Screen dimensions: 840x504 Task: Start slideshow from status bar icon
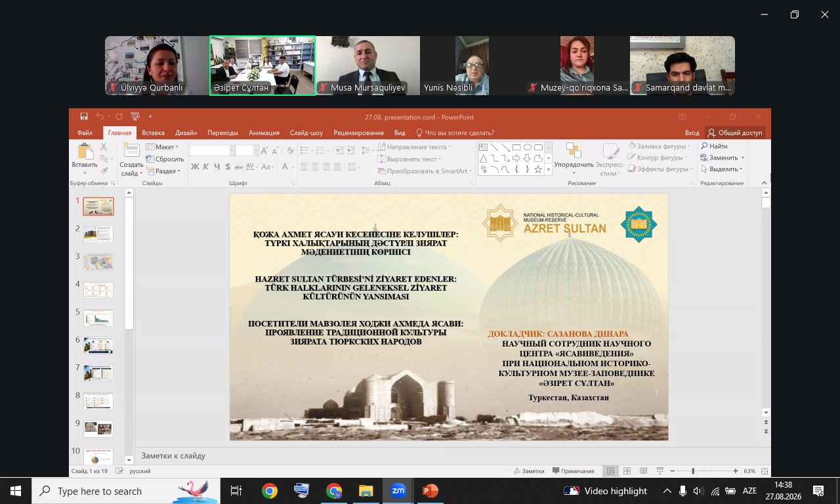(x=660, y=471)
